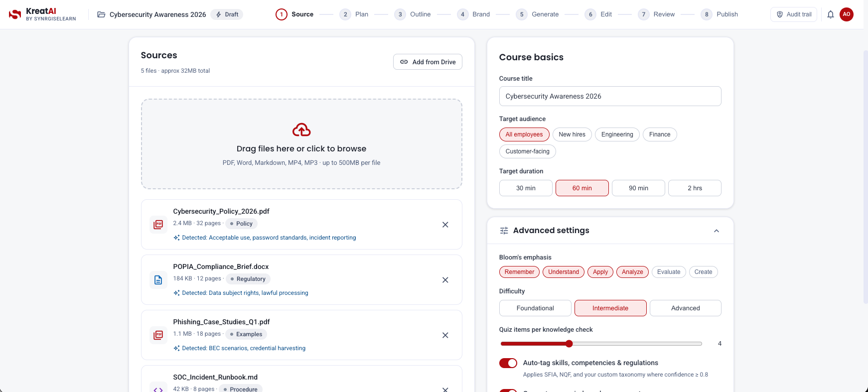This screenshot has height=392, width=868.
Task: Set difficulty to Foundational
Action: click(535, 308)
